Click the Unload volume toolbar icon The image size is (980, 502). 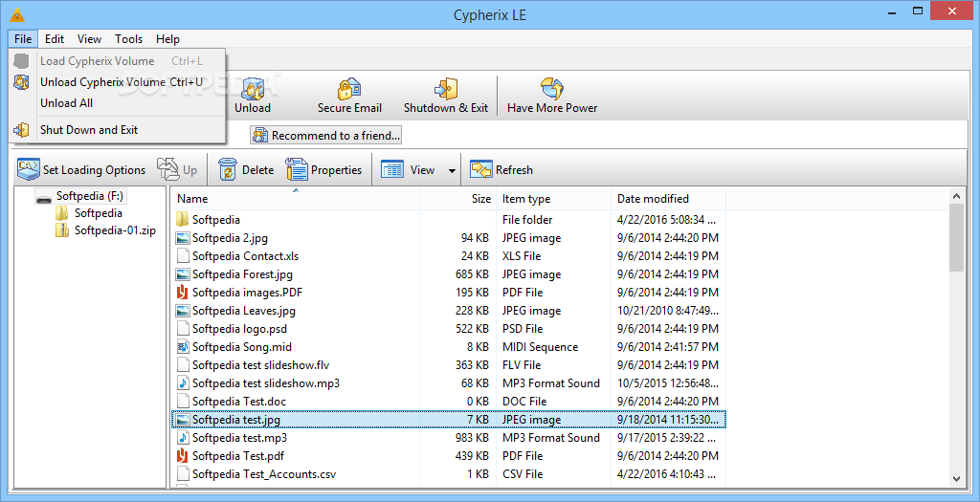click(x=253, y=89)
